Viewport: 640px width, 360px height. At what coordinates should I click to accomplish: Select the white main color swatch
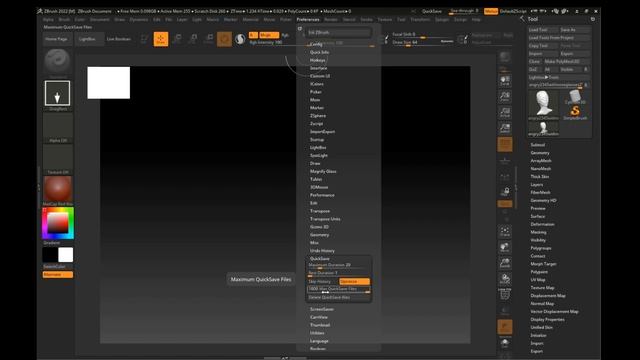click(x=65, y=255)
